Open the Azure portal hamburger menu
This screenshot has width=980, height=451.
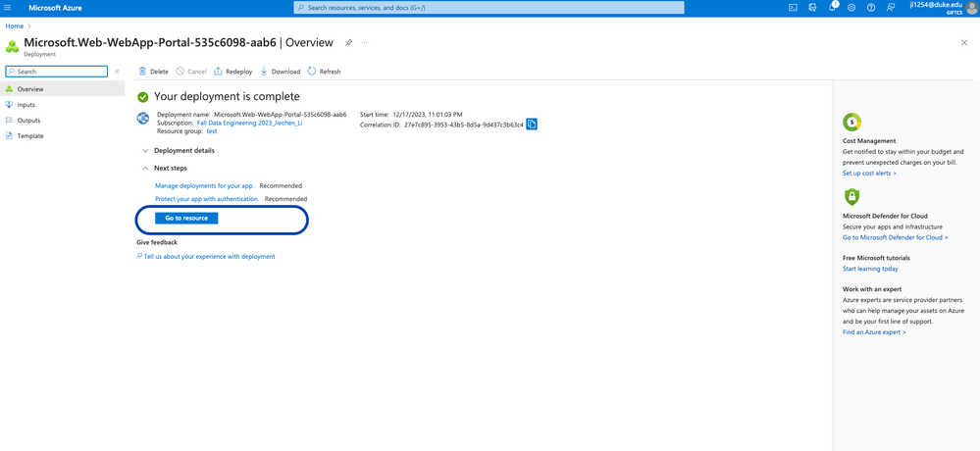8,8
